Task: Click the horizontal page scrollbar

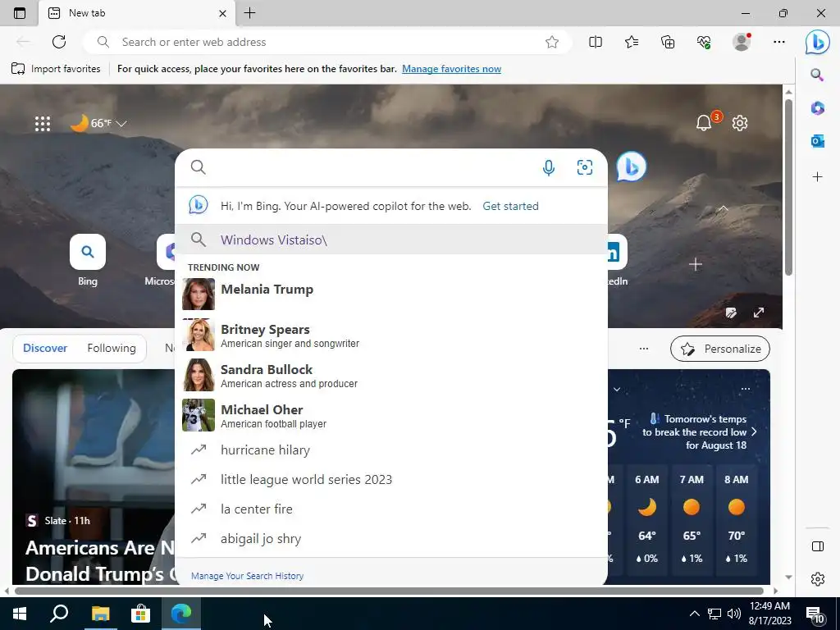Action: pos(389,591)
